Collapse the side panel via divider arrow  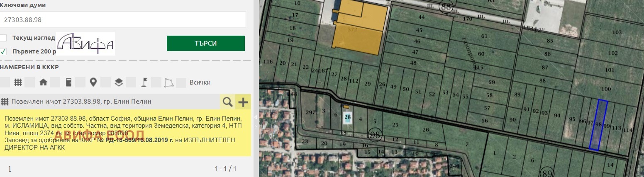coord(255,117)
